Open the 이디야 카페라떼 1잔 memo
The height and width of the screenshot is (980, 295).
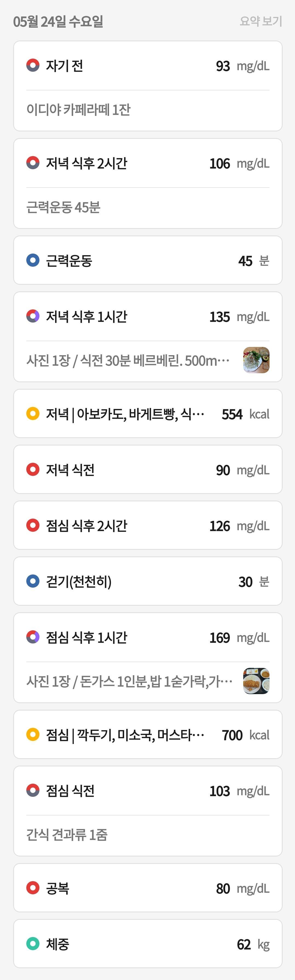(x=78, y=110)
